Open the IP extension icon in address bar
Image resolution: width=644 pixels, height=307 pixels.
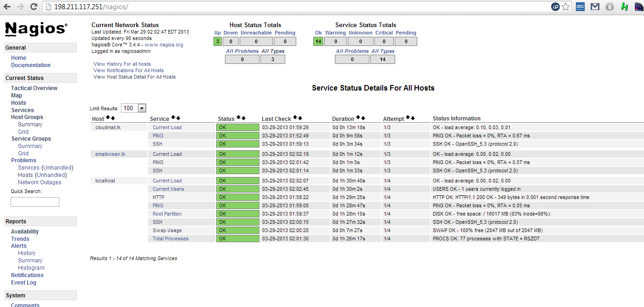click(556, 7)
